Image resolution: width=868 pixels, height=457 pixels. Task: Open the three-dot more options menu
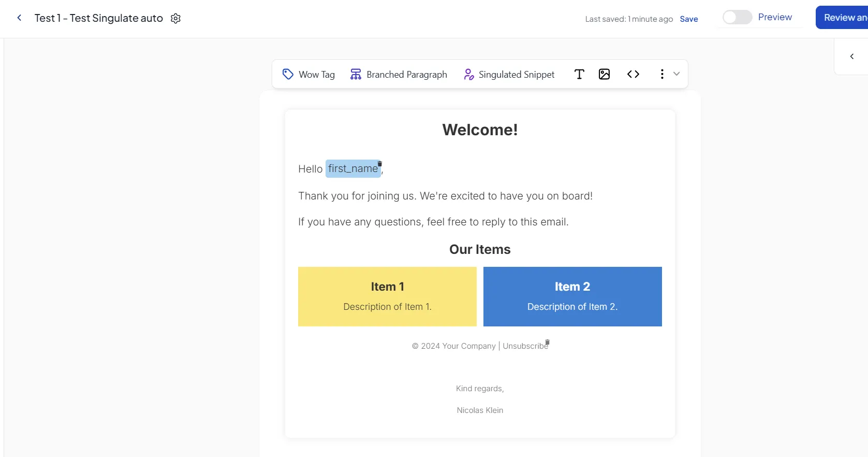point(662,74)
